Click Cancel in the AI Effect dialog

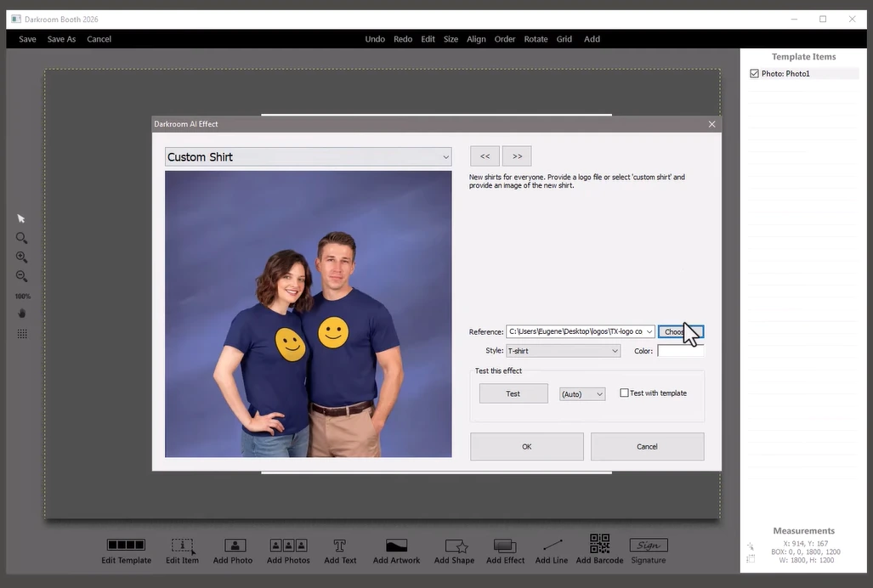[647, 447]
